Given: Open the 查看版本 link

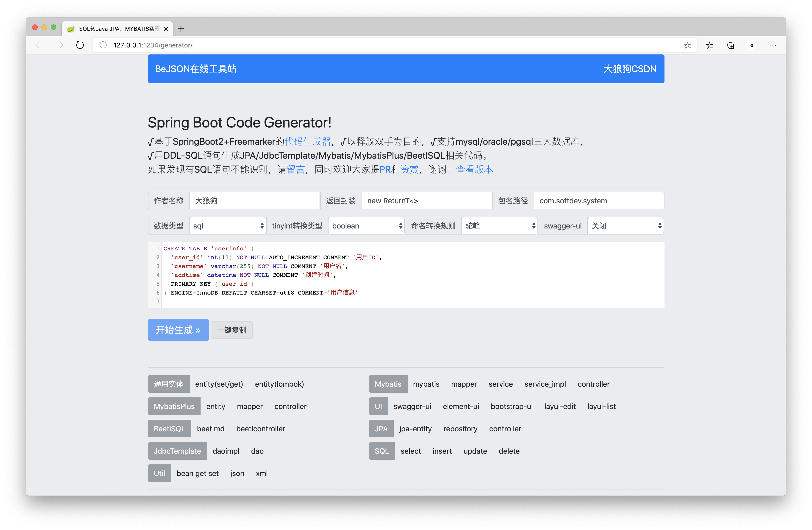Looking at the screenshot, I should pos(474,169).
